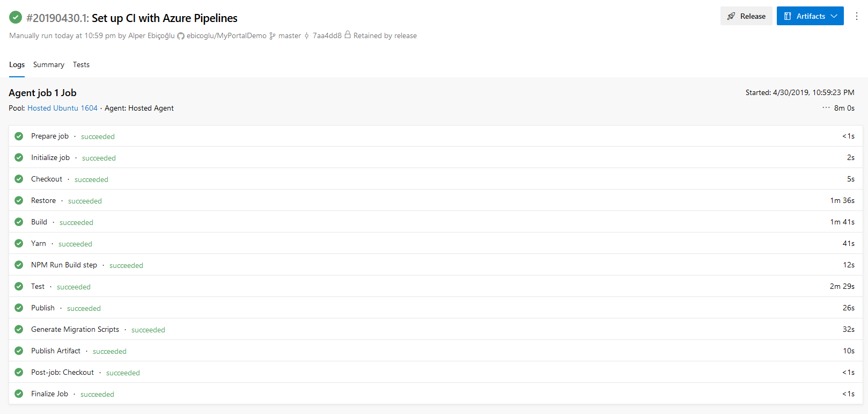Open the Generate Migration Scripts log
Screen dimensions: 868x414
coord(436,329)
